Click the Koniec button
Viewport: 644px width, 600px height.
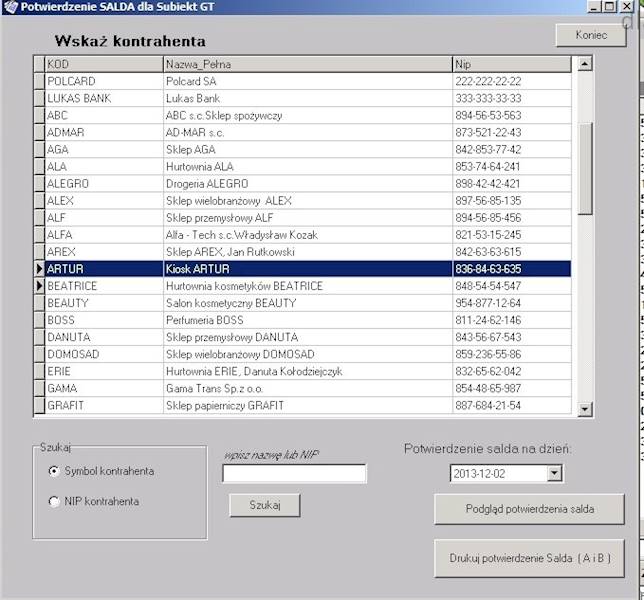[x=591, y=35]
